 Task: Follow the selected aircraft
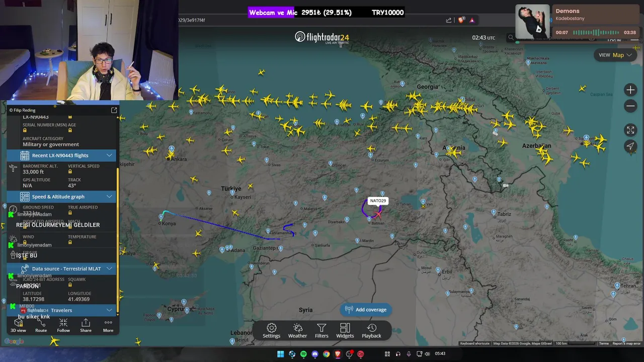point(63,326)
